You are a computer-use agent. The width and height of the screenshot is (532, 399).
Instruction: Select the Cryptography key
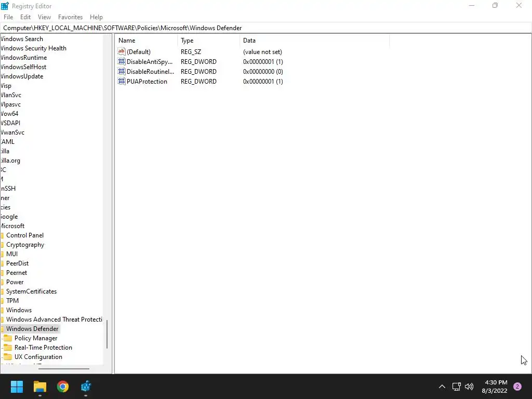[25, 245]
